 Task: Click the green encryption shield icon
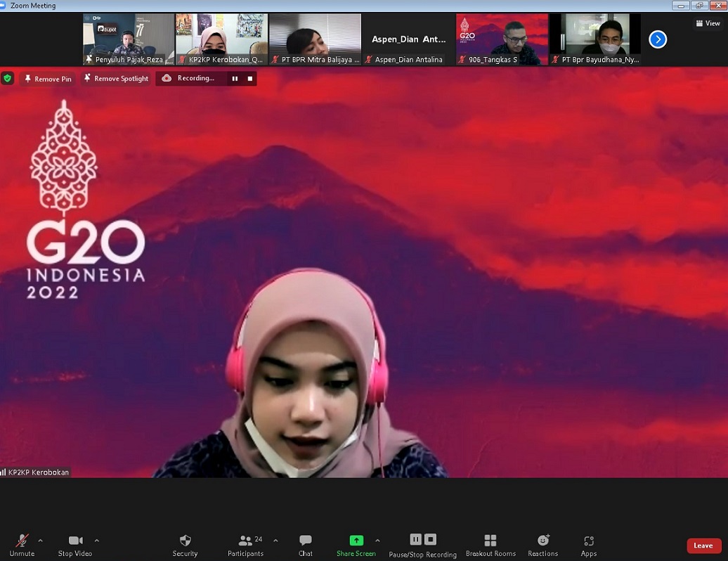pos(8,78)
